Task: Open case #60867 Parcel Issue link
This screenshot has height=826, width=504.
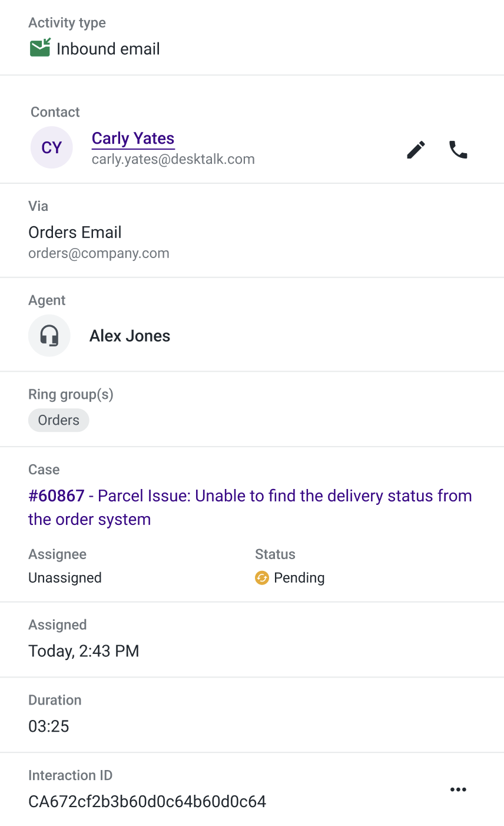Action: pyautogui.click(x=250, y=507)
